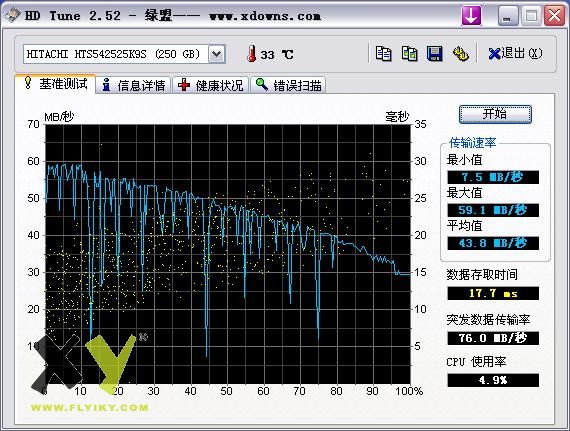This screenshot has width=570, height=431.
Task: Click the purple download arrow icon
Action: click(x=471, y=16)
